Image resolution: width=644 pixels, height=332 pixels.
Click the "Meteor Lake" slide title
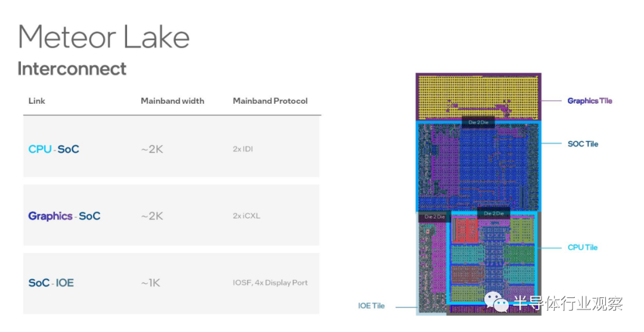click(x=104, y=37)
